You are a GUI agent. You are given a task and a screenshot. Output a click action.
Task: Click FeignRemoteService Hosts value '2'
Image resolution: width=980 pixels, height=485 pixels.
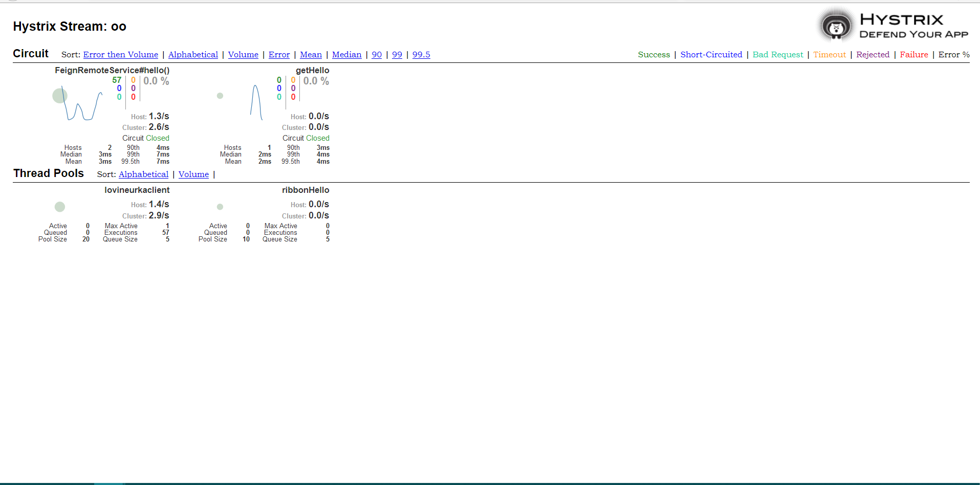(110, 148)
